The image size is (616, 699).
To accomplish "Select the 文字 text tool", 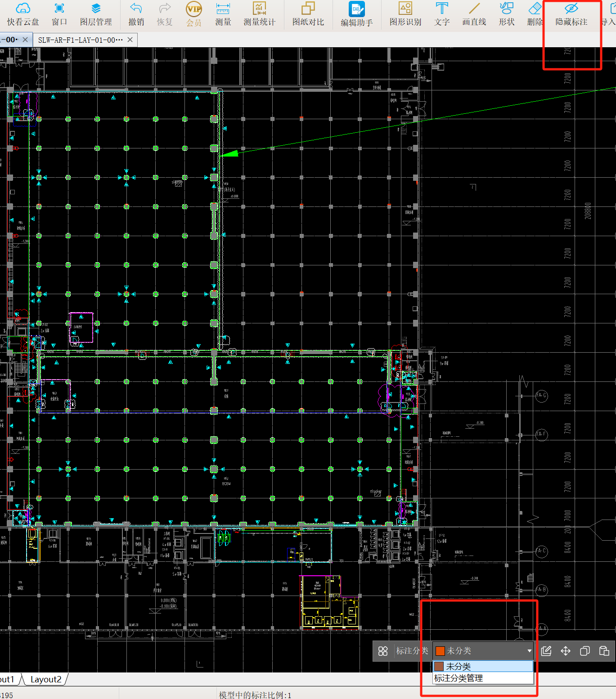I will point(442,14).
